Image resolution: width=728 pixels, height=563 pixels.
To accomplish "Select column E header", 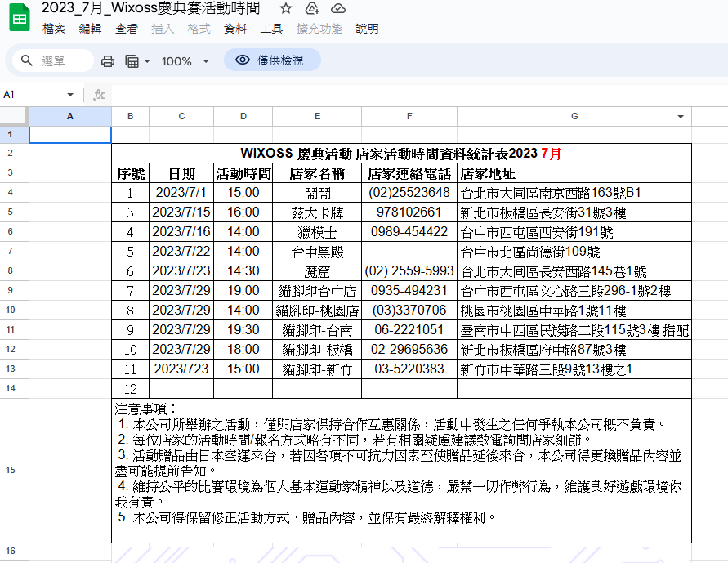I will 317,117.
